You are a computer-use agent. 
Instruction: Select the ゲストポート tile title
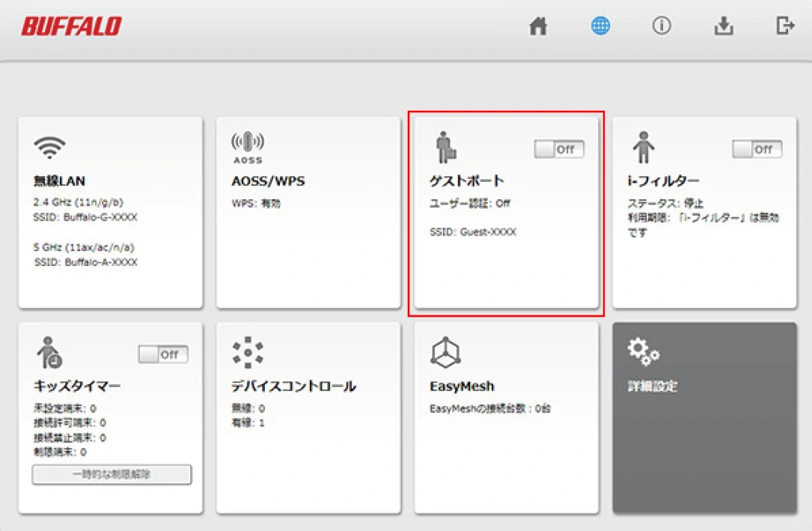click(x=466, y=180)
